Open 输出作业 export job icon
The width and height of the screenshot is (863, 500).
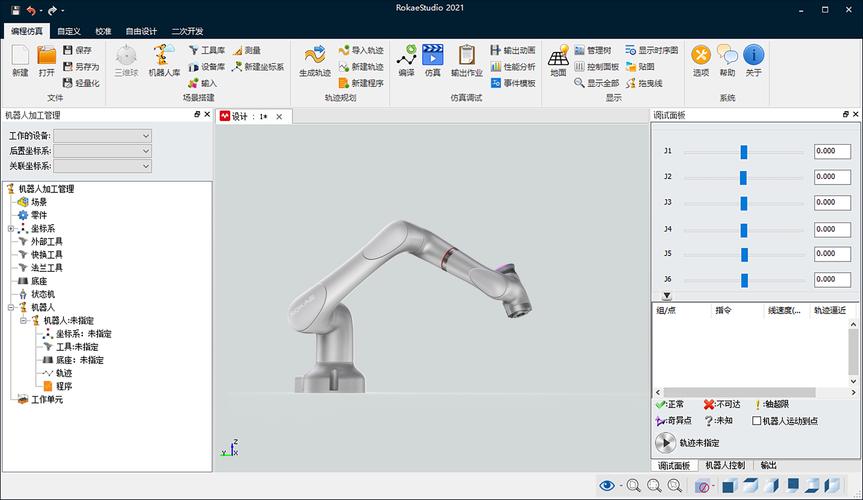click(x=467, y=61)
